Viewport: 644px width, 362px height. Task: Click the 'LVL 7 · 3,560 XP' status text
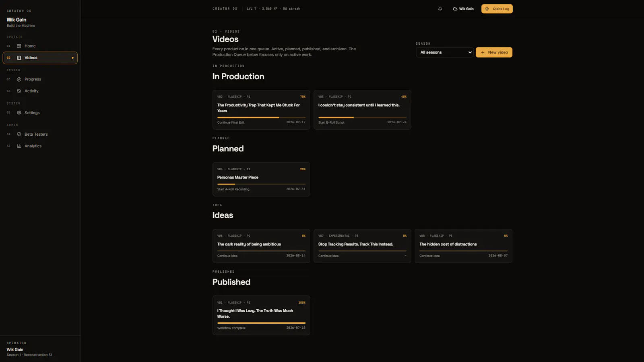pyautogui.click(x=262, y=8)
